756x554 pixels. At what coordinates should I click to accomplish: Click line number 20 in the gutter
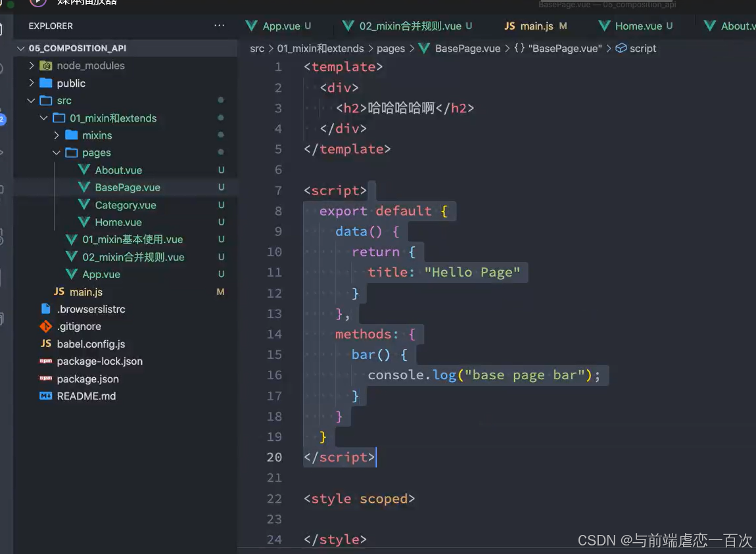[274, 457]
